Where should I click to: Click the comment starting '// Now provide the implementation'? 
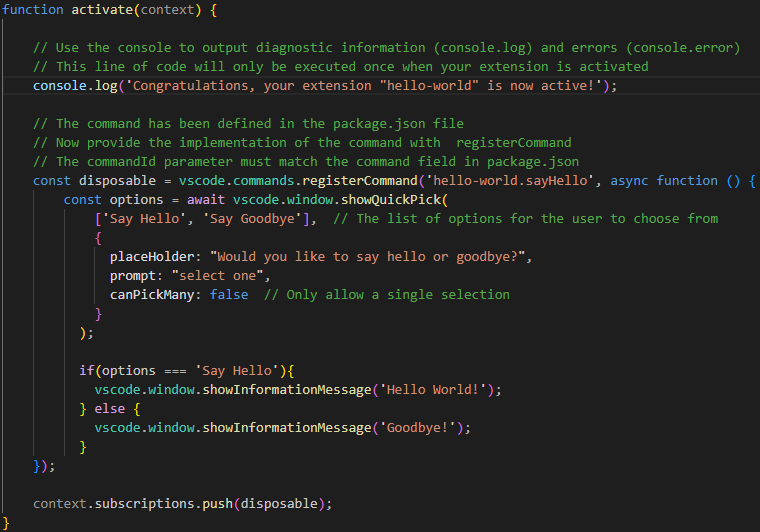302,142
